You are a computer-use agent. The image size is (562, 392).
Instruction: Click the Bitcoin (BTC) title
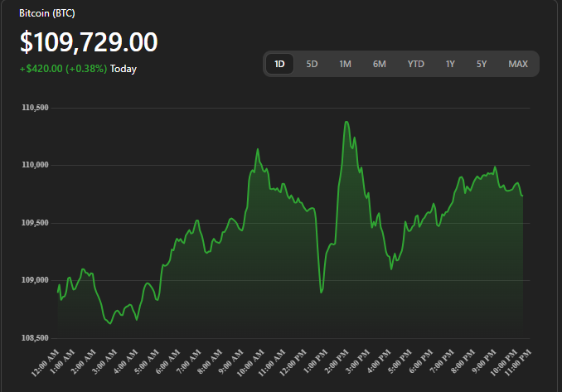[47, 13]
